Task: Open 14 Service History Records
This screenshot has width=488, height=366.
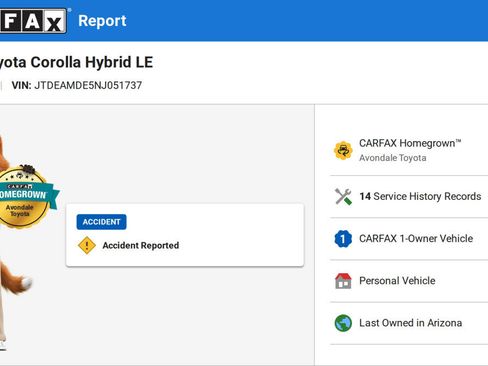Action: (x=409, y=196)
